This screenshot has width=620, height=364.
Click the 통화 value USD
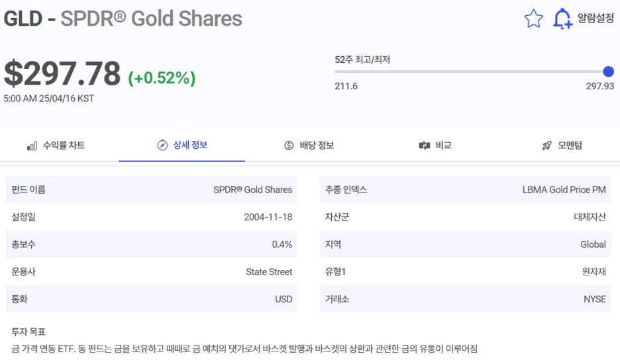[284, 299]
